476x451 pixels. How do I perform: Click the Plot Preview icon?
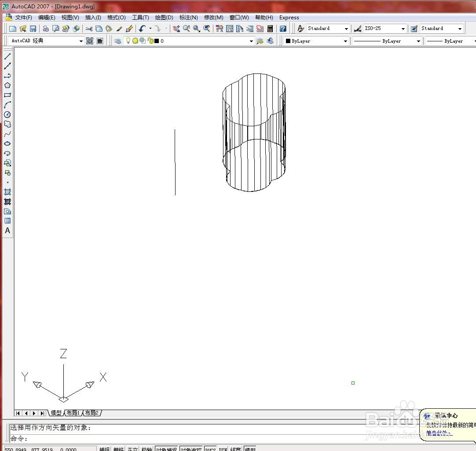[x=55, y=29]
